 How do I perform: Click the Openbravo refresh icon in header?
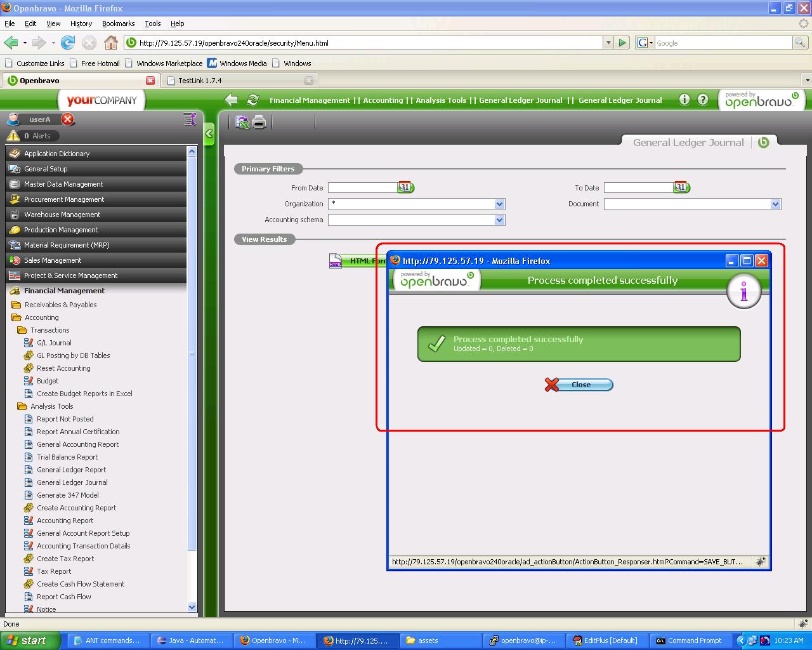click(252, 100)
